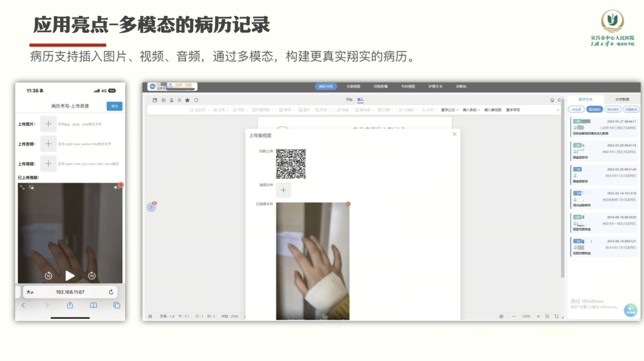Click the AI生成 pill button
The width and height of the screenshot is (644, 361).
coord(576,109)
